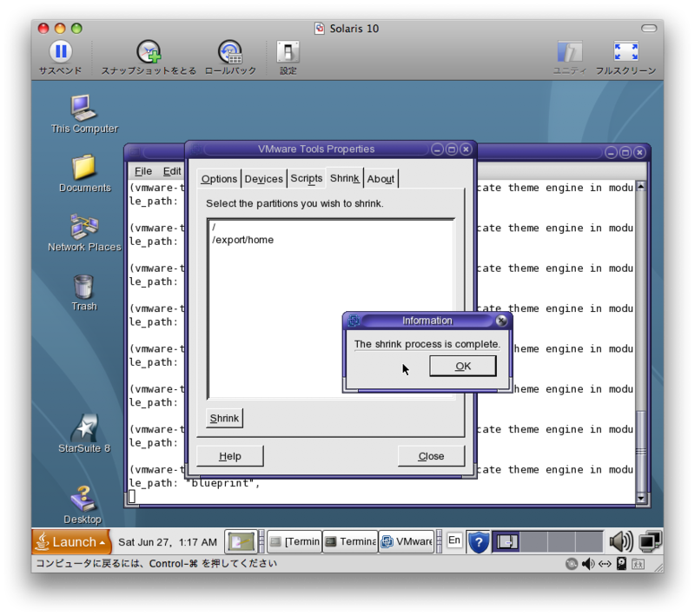Open the Options tab

click(x=219, y=179)
